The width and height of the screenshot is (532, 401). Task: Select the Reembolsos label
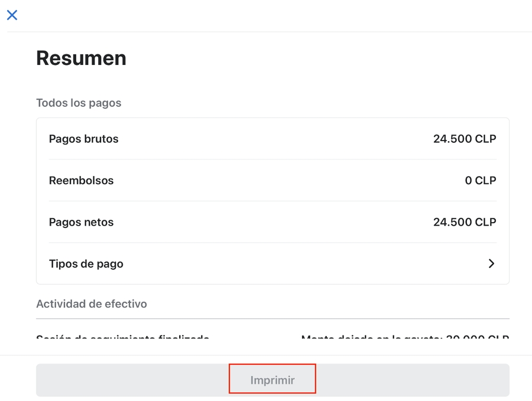tap(82, 181)
